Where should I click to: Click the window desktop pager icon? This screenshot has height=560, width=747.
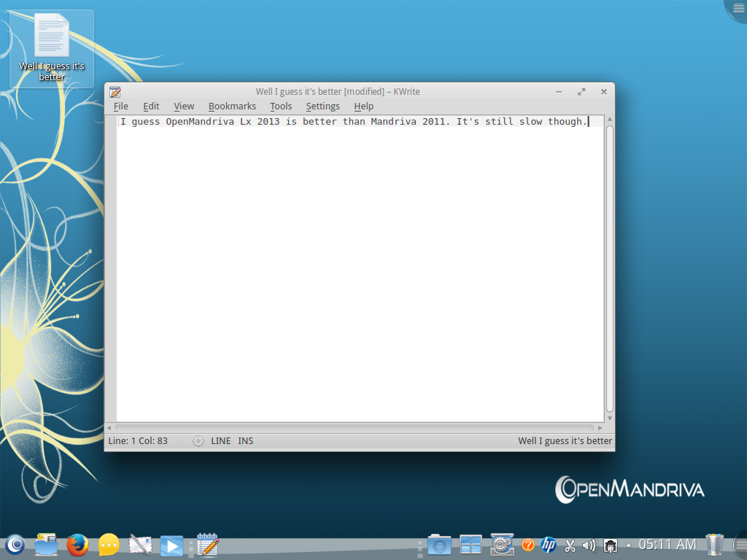(x=471, y=545)
